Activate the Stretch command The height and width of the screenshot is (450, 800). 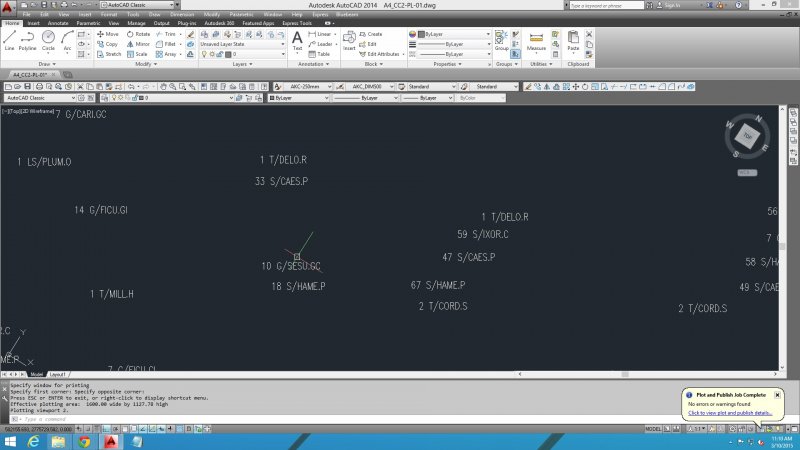click(x=109, y=54)
